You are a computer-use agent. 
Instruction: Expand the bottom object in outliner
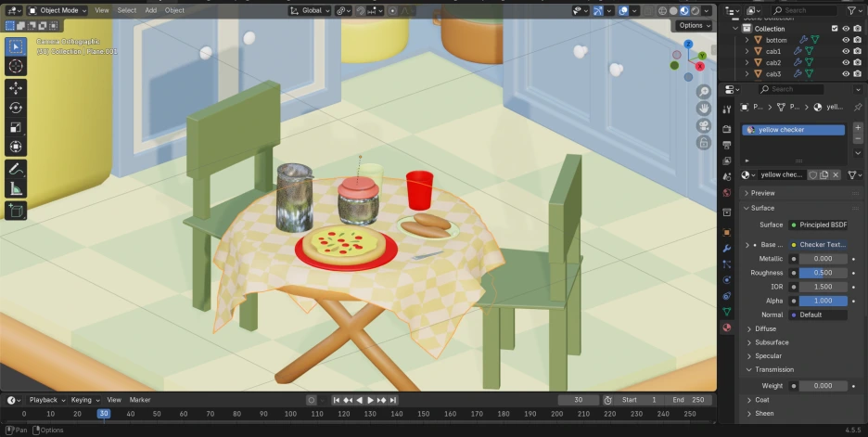(747, 40)
